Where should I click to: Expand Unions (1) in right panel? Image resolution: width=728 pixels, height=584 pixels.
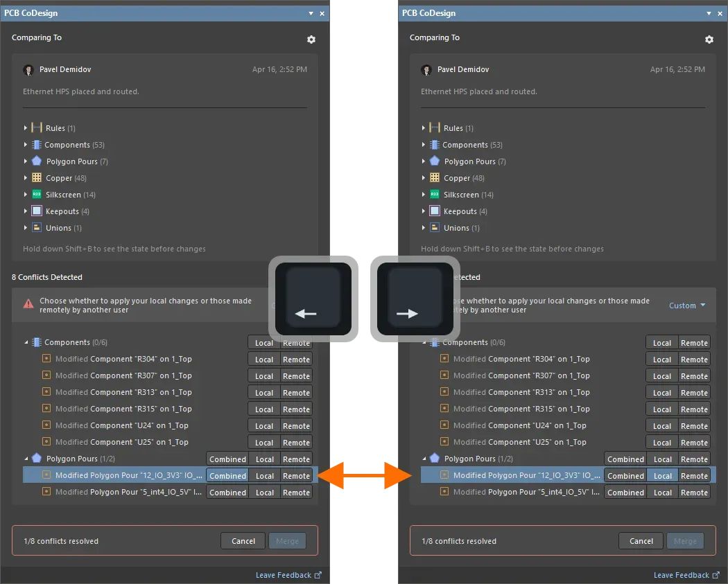424,228
